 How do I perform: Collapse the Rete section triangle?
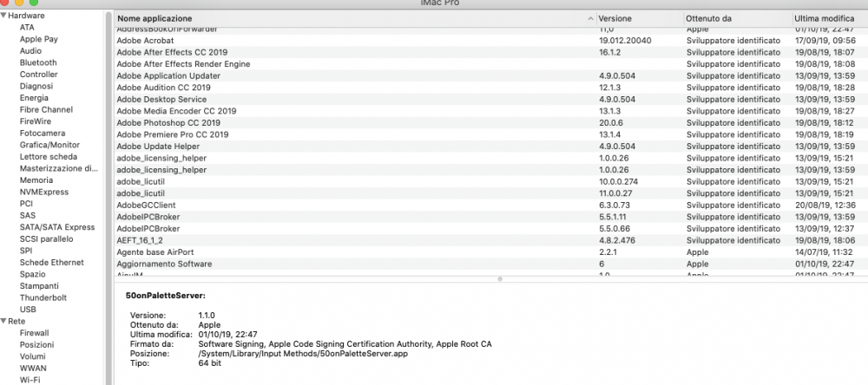tap(3, 321)
